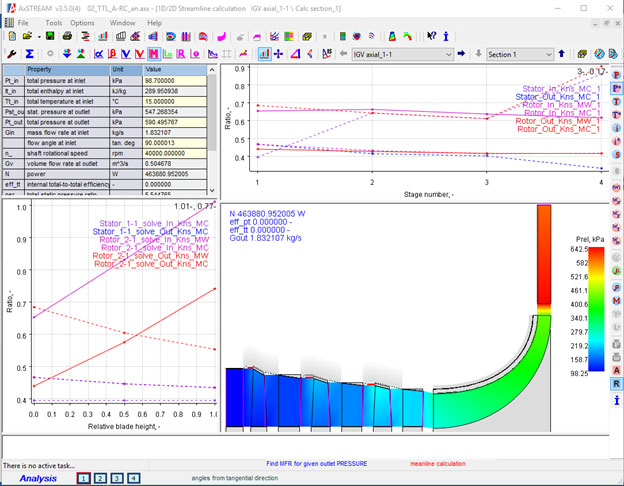
Task: Open the Help menu
Action: point(154,23)
